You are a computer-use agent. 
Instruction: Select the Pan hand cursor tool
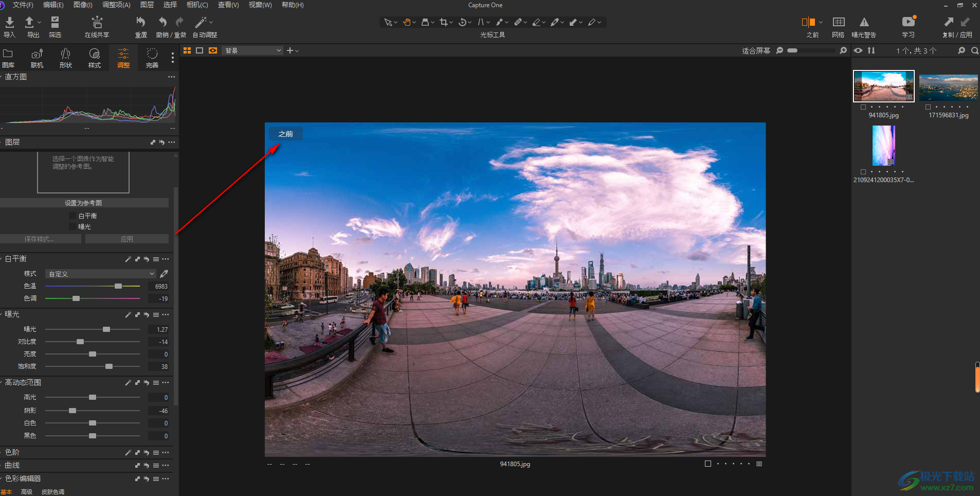coord(407,22)
